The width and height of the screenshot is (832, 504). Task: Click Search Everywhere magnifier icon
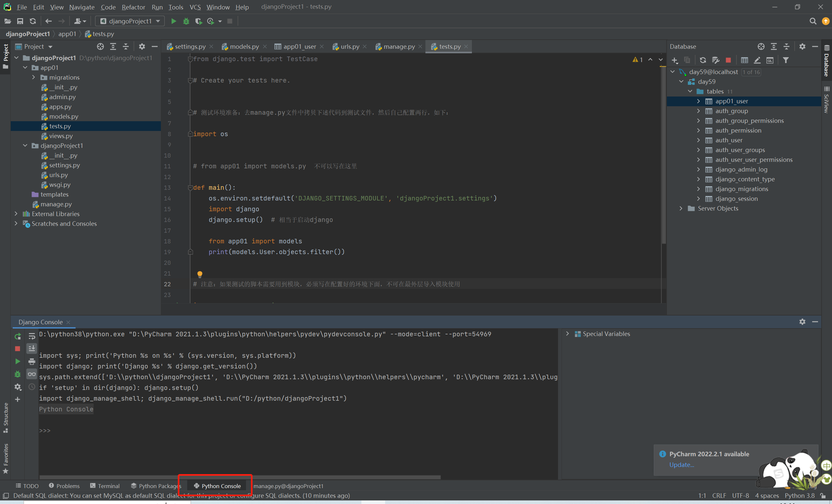813,21
